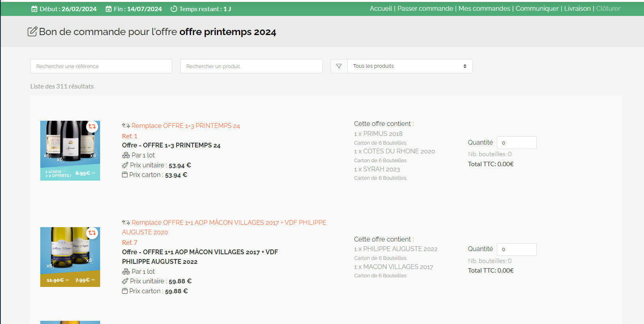This screenshot has height=324, width=644.
Task: Click the clock icon by Temps restant
Action: coord(174,9)
